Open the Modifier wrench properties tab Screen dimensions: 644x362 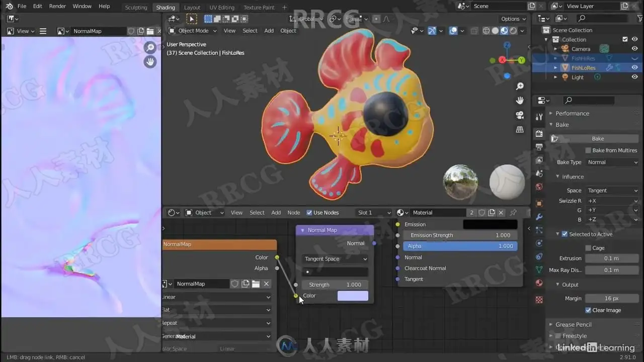[x=539, y=217]
